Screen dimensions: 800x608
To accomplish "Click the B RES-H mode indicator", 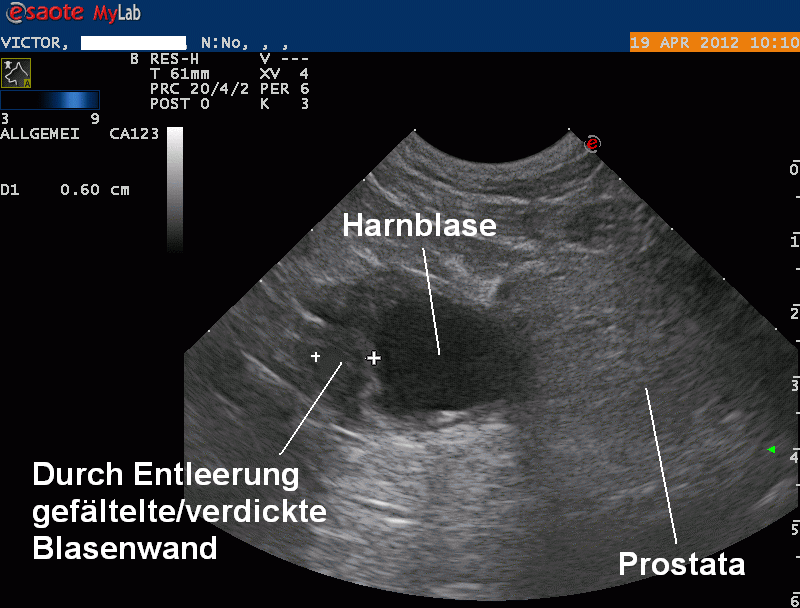I will click(x=172, y=58).
